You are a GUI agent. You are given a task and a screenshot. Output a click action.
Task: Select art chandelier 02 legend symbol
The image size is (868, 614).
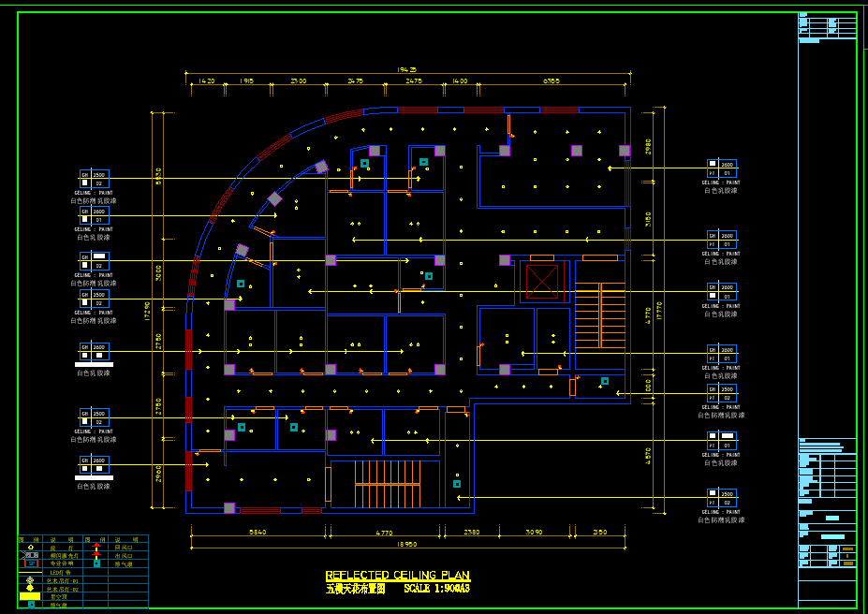point(30,588)
